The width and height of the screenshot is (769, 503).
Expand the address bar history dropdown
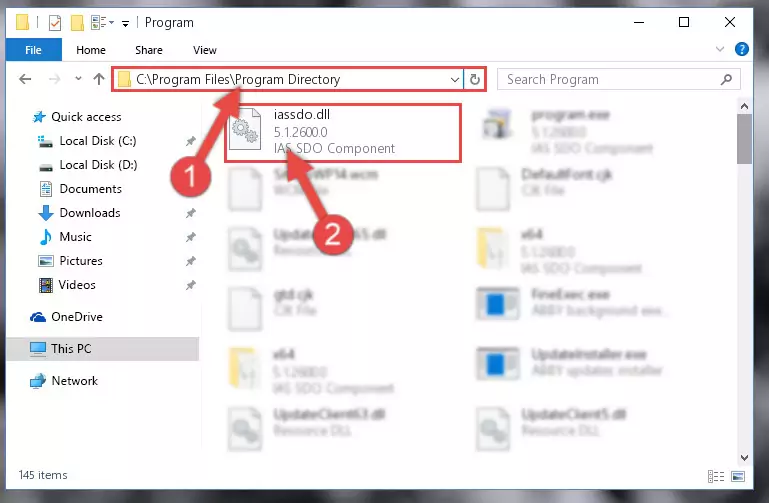[x=455, y=79]
